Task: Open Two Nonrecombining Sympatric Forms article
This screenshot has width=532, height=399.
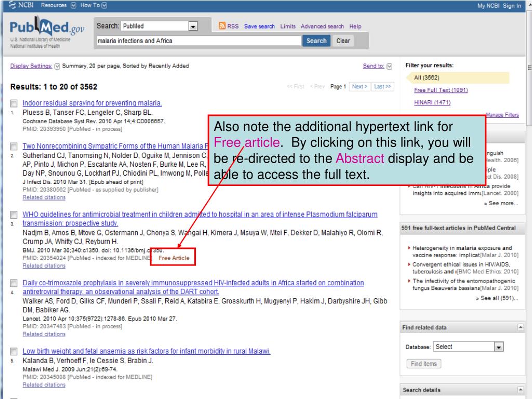Action: (x=115, y=146)
